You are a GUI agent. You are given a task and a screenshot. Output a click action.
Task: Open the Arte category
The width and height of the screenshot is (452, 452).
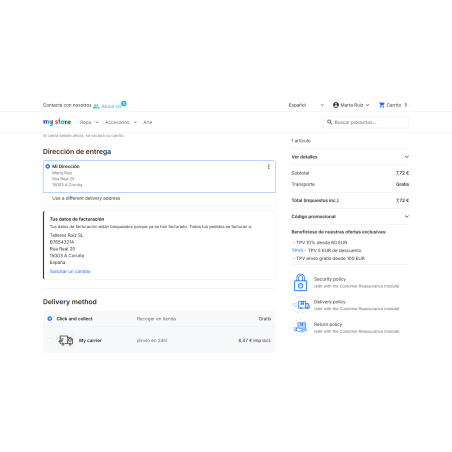click(x=148, y=122)
